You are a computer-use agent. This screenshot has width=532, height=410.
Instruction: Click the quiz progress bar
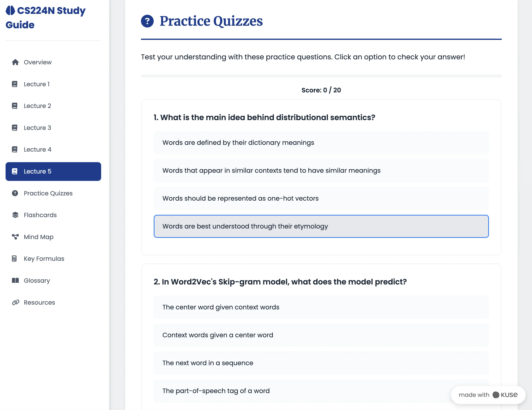pos(321,76)
